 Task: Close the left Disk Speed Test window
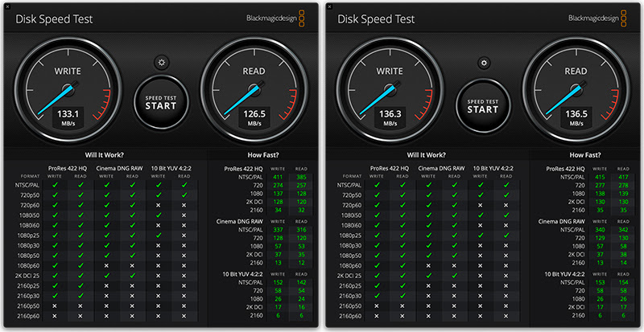tap(9, 6)
